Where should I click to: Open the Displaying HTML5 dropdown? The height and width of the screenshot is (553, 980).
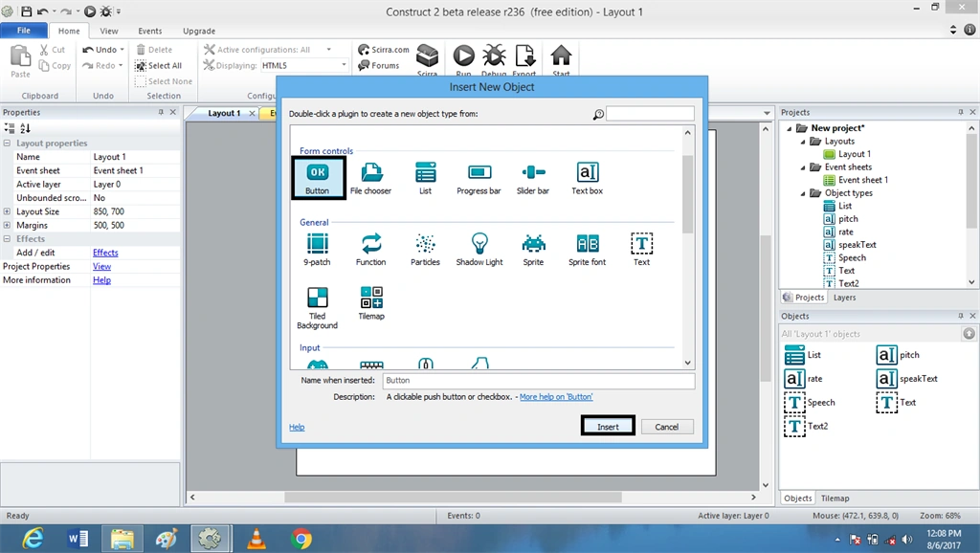pos(303,65)
